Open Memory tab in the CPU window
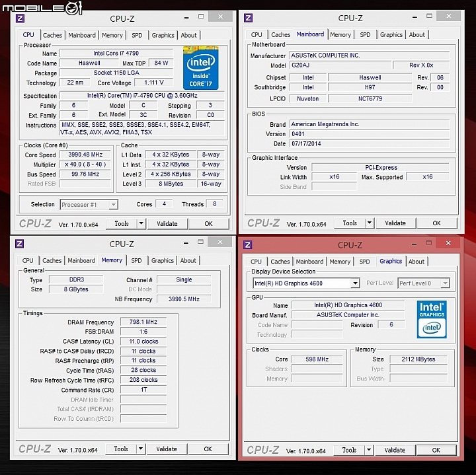This screenshot has width=476, height=475. click(x=112, y=35)
